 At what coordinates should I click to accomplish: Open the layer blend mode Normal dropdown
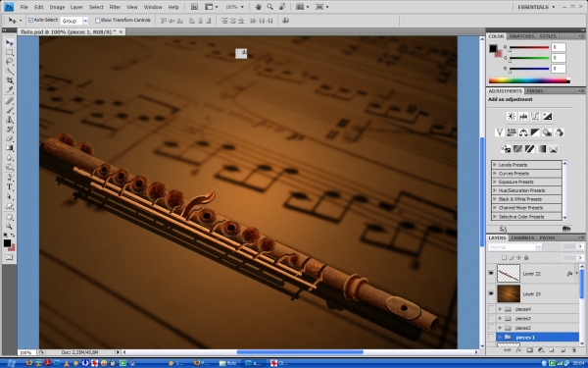coord(514,247)
